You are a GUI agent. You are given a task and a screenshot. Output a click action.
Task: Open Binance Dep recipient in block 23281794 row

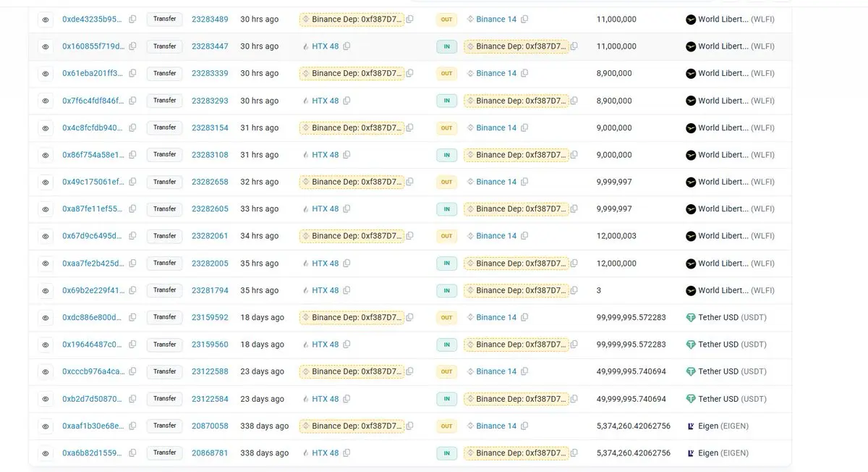pos(516,290)
